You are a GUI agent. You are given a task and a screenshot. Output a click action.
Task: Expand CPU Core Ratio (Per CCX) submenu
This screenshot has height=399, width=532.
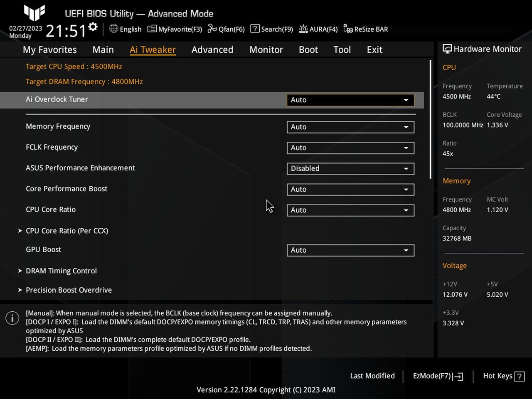67,231
